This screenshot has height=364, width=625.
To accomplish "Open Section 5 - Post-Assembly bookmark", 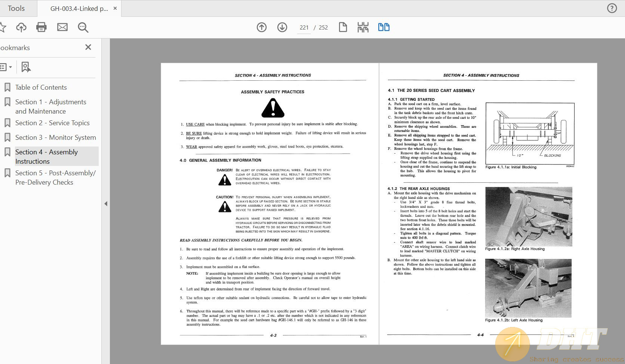I will point(55,178).
